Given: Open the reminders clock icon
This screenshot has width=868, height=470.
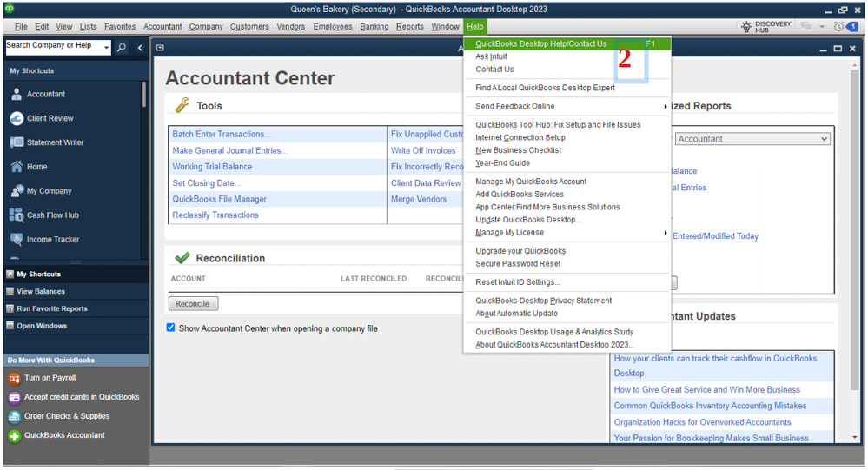Looking at the screenshot, I should pos(839,27).
